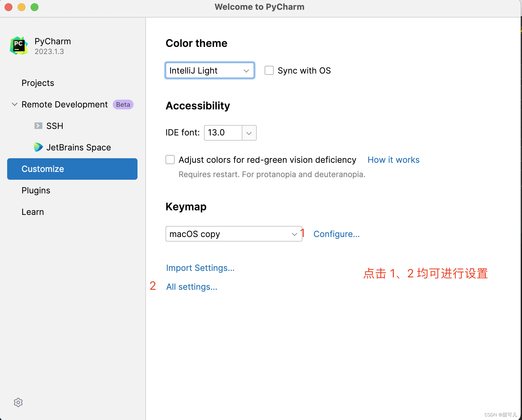522x420 pixels.
Task: Open JetBrains Space option
Action: coord(79,147)
